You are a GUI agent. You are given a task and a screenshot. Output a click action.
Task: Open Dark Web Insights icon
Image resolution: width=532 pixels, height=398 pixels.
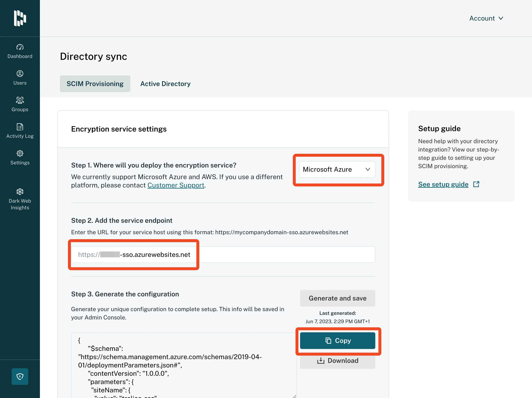[x=20, y=192]
